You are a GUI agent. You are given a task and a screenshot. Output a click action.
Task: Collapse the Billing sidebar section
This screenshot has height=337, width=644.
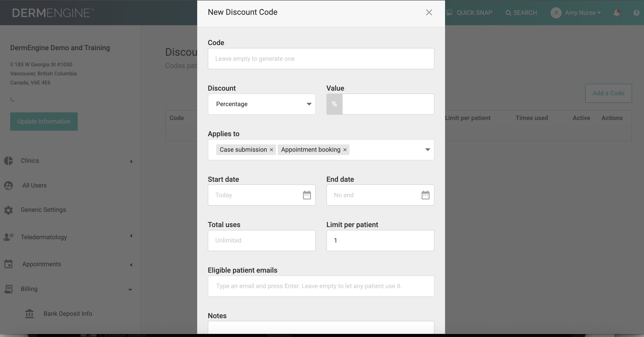tap(130, 290)
